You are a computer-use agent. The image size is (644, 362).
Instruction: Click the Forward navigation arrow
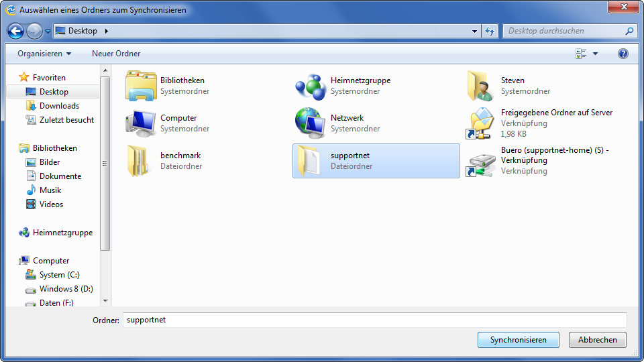34,31
